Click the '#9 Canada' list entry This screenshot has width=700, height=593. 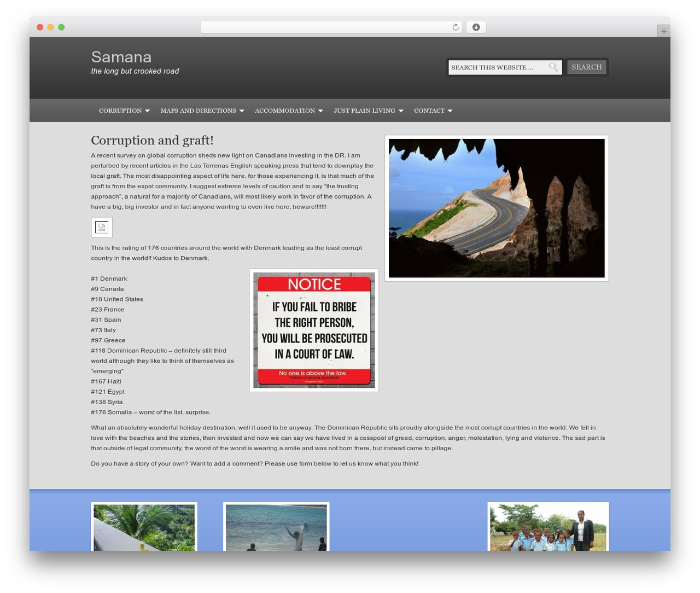pos(107,289)
